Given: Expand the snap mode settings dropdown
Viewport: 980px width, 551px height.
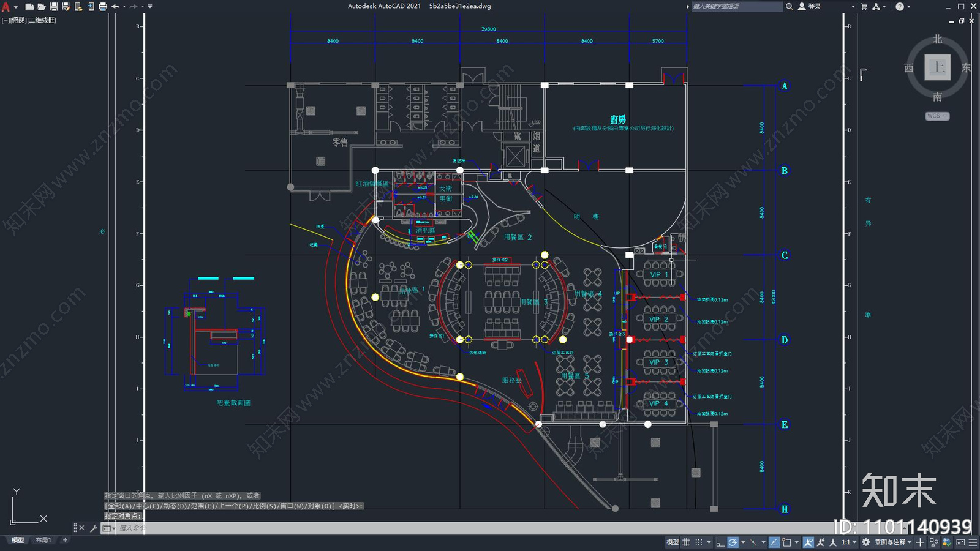Looking at the screenshot, I should tap(709, 542).
